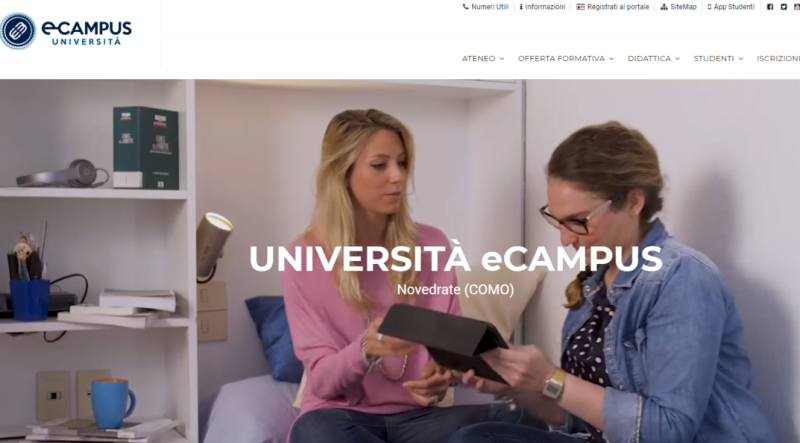Screen dimensions: 800x443
Task: Follow the Registrati al portale link
Action: [618, 7]
